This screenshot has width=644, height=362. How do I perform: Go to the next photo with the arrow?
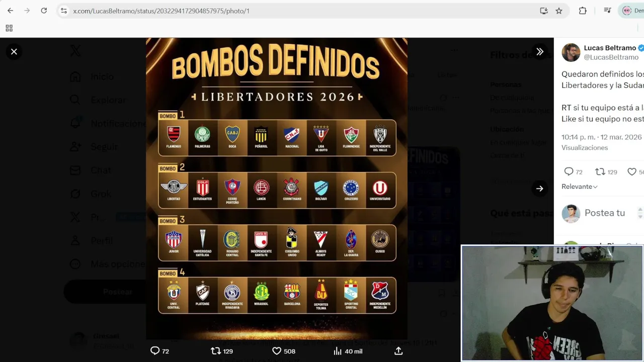click(539, 189)
